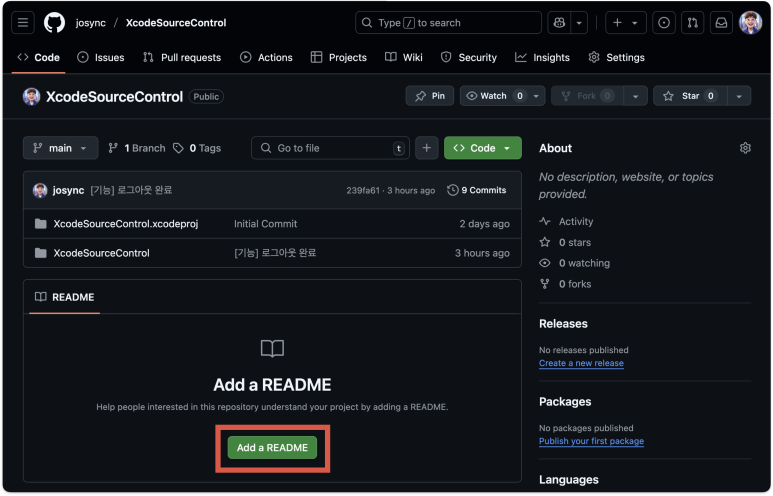View the 1 Branch link
Viewport: 773px width, 496px height.
[x=137, y=148]
